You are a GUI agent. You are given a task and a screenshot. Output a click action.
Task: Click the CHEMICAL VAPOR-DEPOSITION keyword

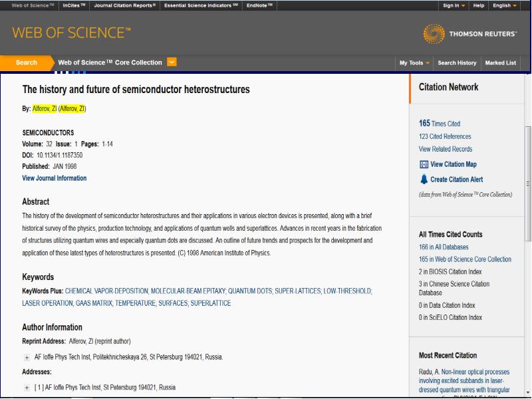(x=106, y=291)
